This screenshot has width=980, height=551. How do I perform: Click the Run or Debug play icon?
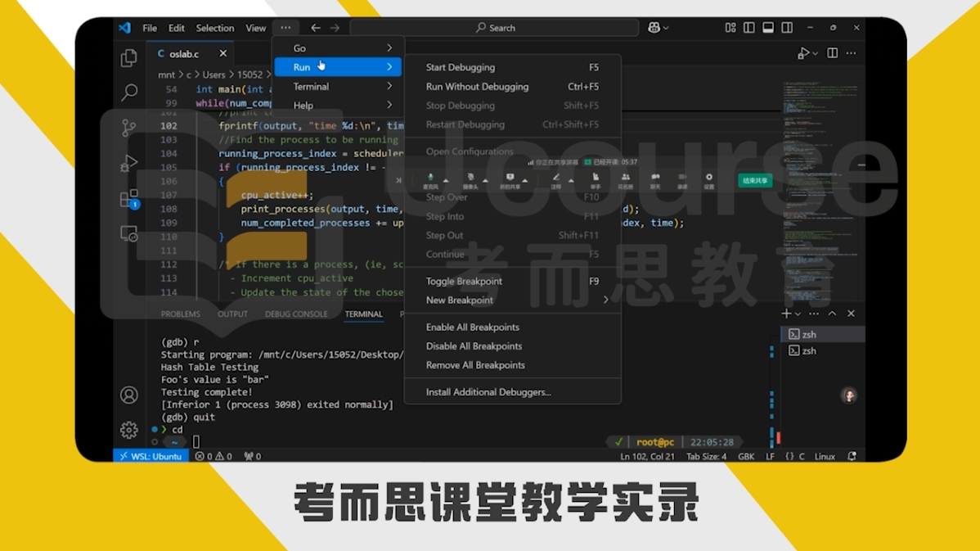pos(804,54)
